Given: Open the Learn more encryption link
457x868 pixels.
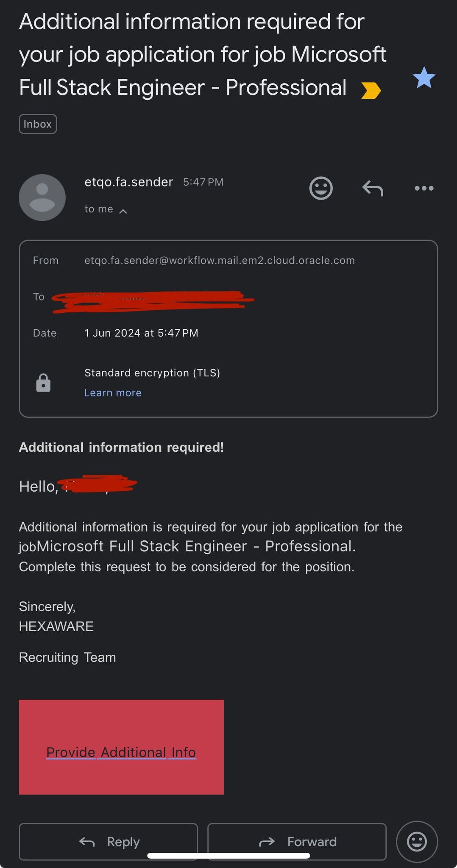Looking at the screenshot, I should pos(113,393).
